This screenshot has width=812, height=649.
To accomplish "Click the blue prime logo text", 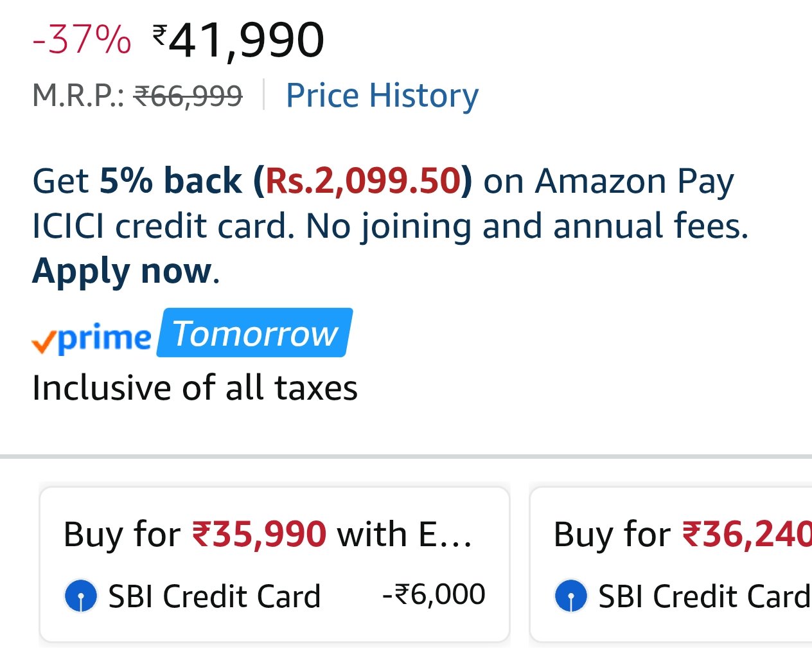I will [x=105, y=337].
